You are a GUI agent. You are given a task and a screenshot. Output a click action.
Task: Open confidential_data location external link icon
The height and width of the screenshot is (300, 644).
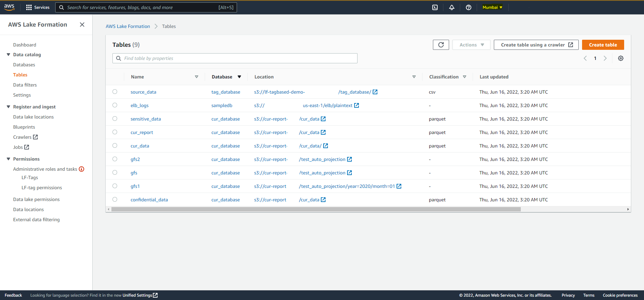click(323, 200)
